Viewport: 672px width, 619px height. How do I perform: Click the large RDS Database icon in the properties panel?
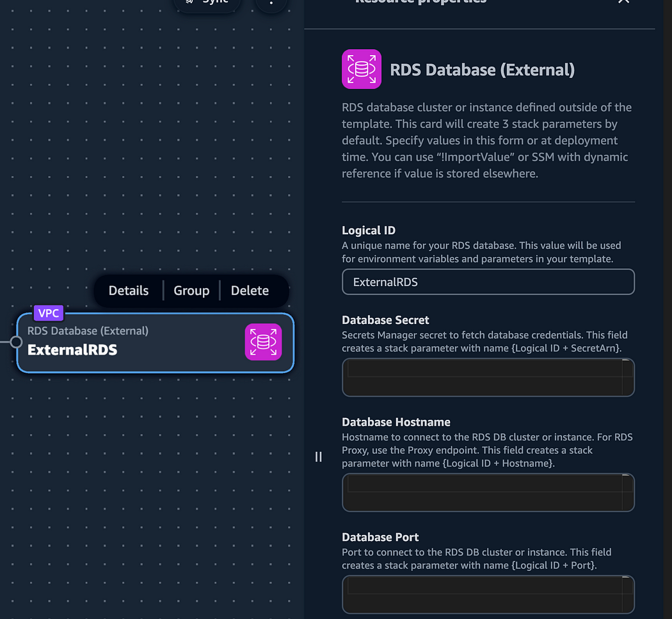(x=362, y=69)
